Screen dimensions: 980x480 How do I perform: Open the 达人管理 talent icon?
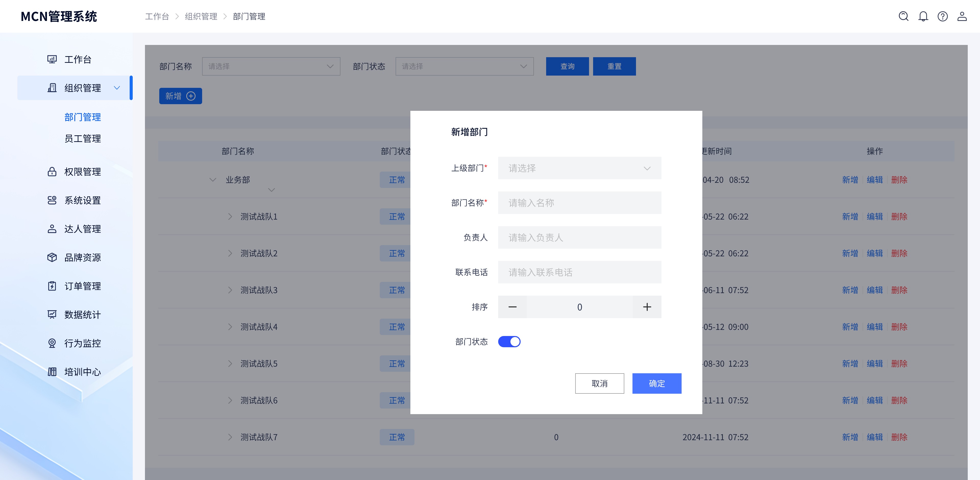click(x=52, y=229)
